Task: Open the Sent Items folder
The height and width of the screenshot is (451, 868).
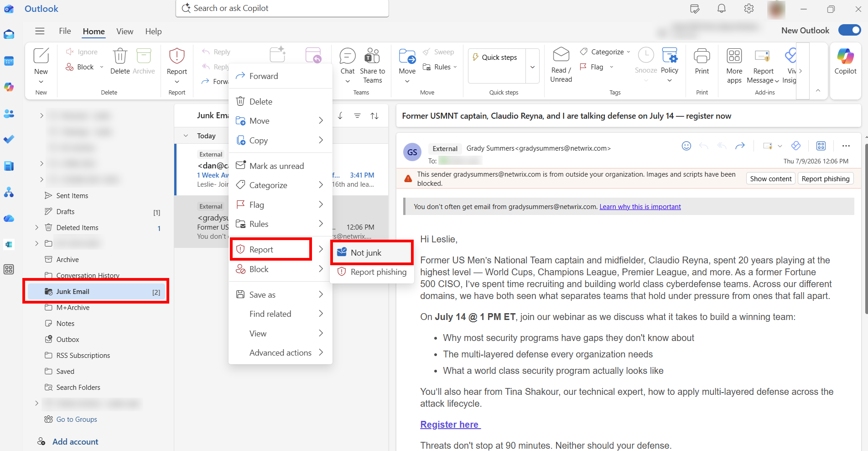Action: coord(72,196)
